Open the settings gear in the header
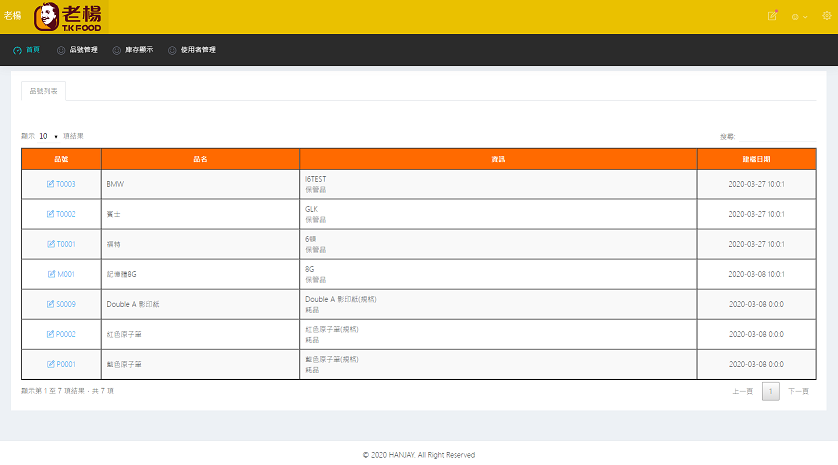The width and height of the screenshot is (838, 465). pyautogui.click(x=826, y=16)
